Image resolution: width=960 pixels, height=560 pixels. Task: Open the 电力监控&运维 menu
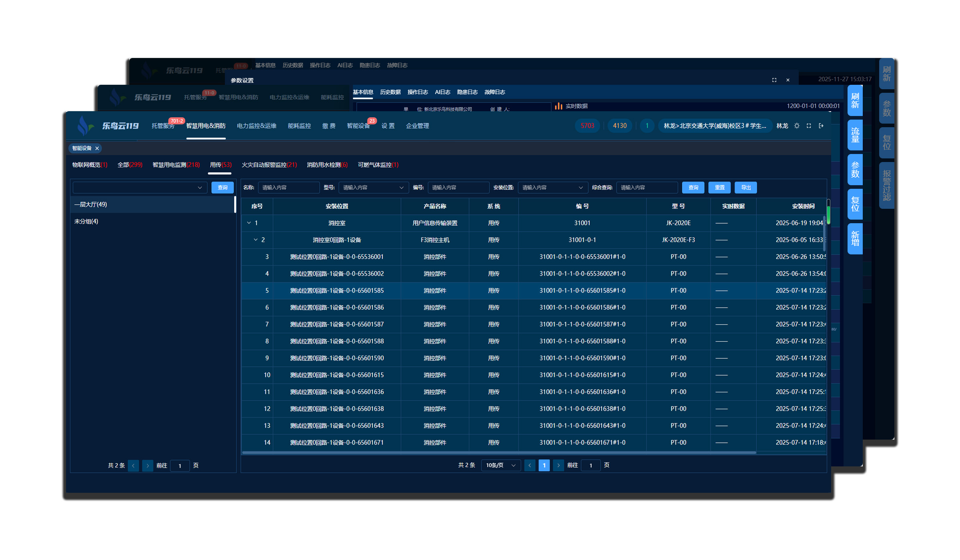tap(257, 126)
